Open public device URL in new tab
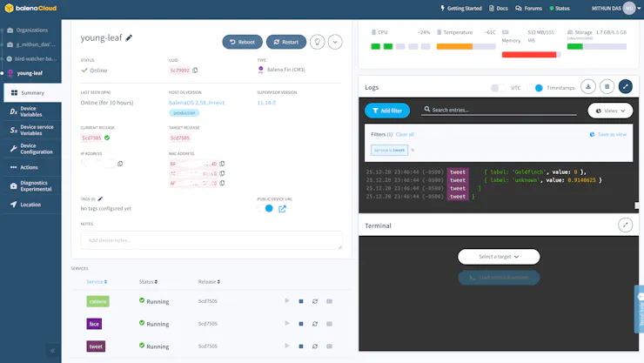This screenshot has width=644, height=363. 282,209
